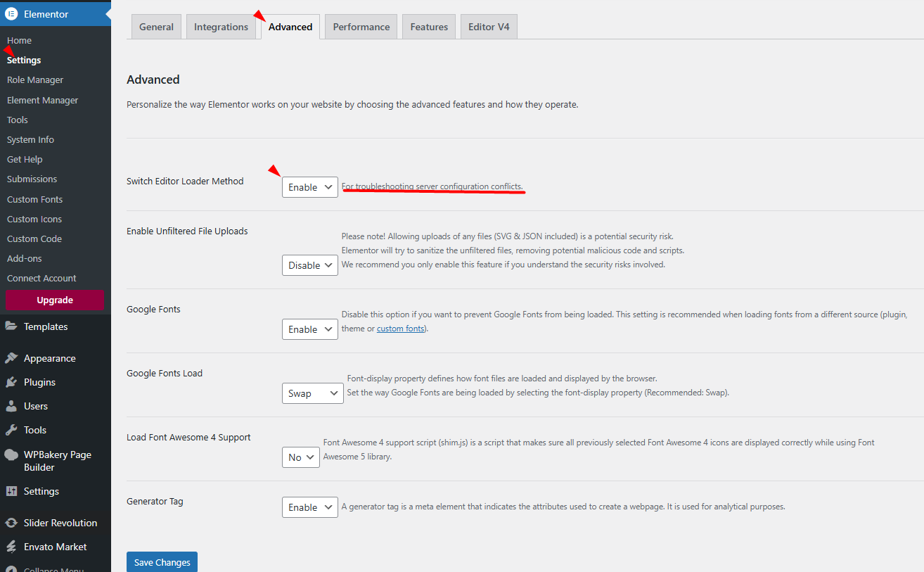Open the Switch Editor Loader Method dropdown
Image resolution: width=924 pixels, height=572 pixels.
(x=309, y=187)
